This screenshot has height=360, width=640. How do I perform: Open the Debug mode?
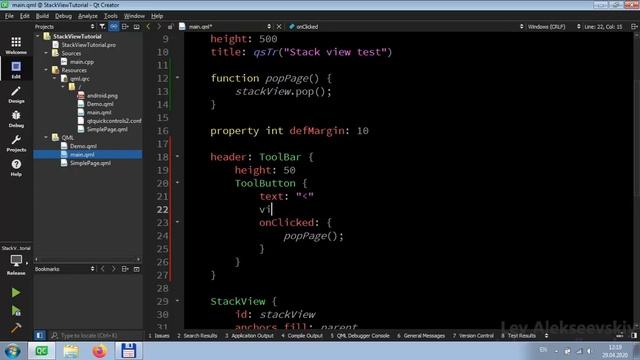(x=16, y=119)
